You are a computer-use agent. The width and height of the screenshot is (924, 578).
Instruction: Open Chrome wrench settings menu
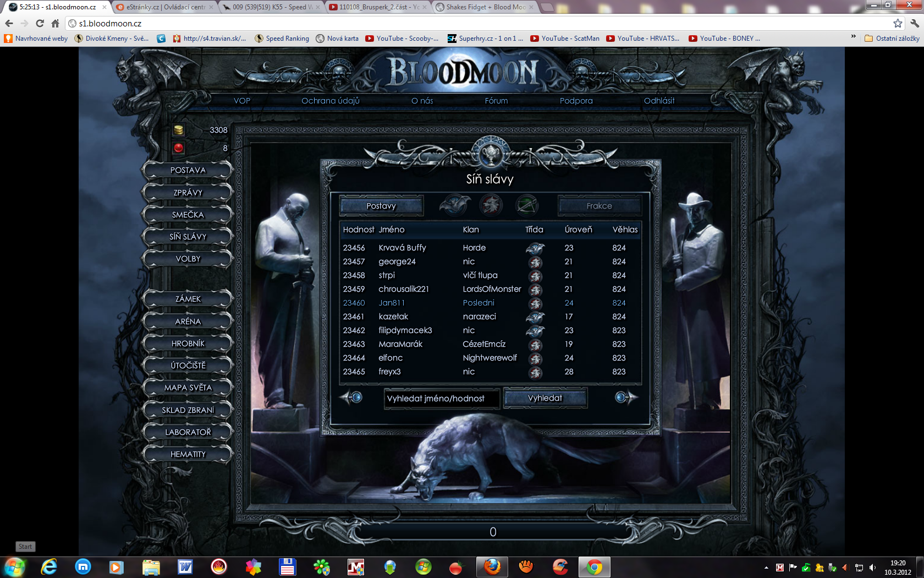tap(914, 23)
